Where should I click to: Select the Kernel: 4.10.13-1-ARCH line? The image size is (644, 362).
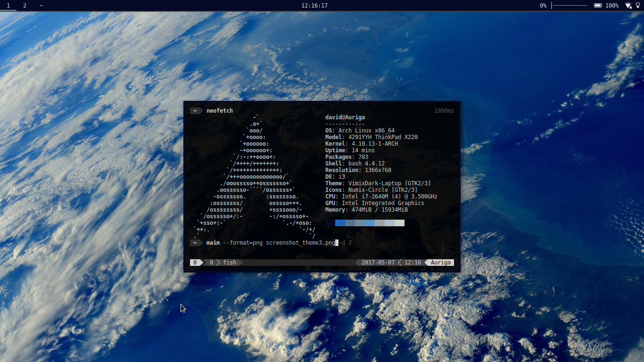[362, 144]
